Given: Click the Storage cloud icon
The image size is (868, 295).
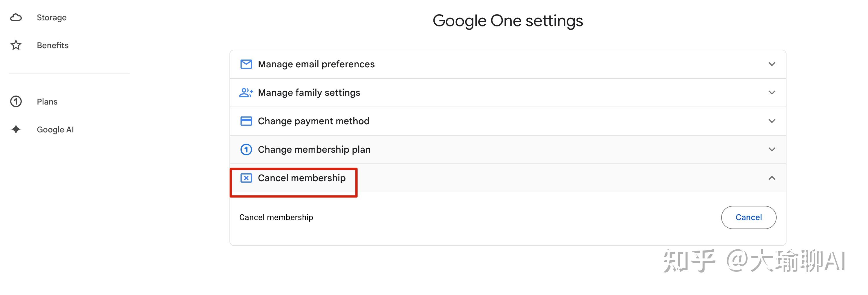Looking at the screenshot, I should click(16, 17).
